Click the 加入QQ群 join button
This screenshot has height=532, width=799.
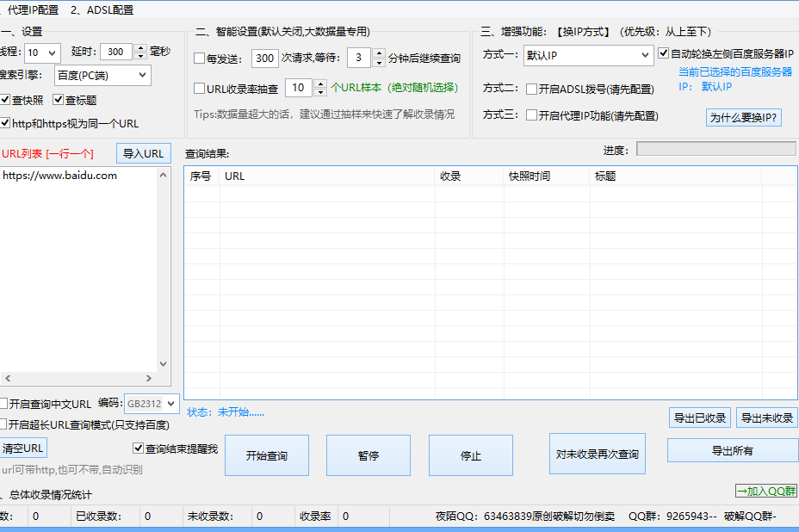point(765,491)
